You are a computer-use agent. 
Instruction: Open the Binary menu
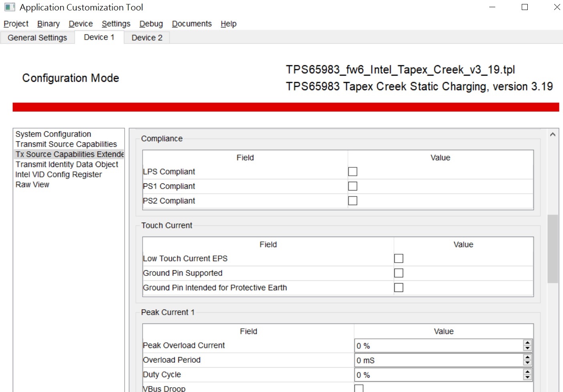click(x=48, y=24)
